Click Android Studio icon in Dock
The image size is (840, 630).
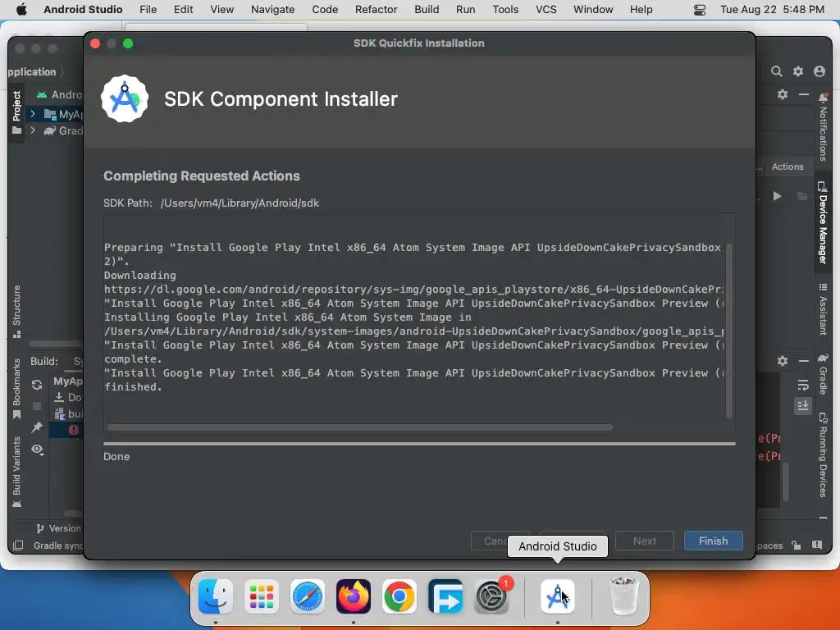pos(557,596)
